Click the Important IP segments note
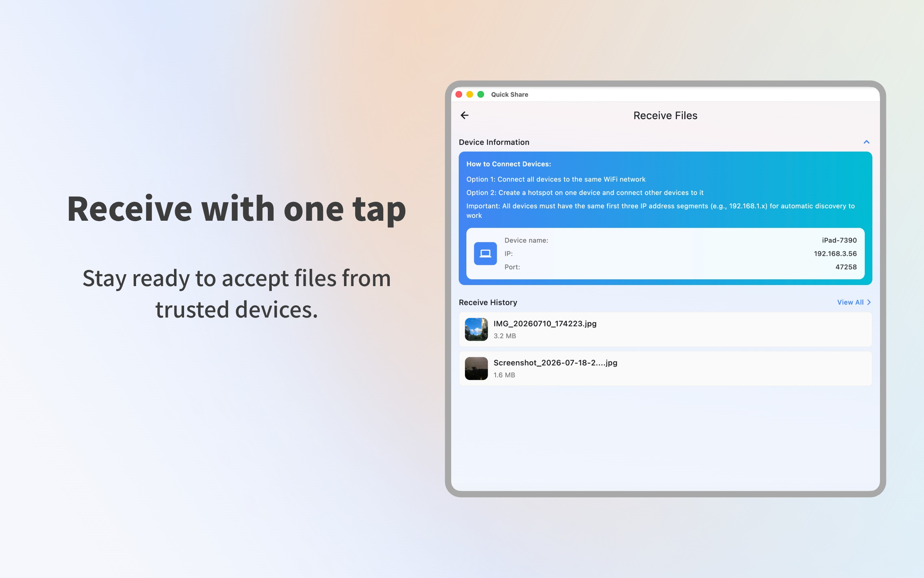924x578 pixels. 660,211
